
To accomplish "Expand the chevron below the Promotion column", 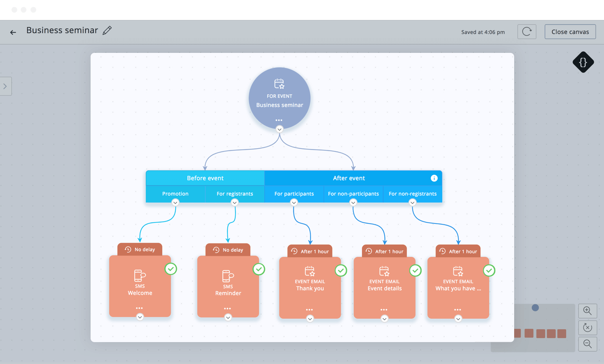I will pyautogui.click(x=175, y=203).
